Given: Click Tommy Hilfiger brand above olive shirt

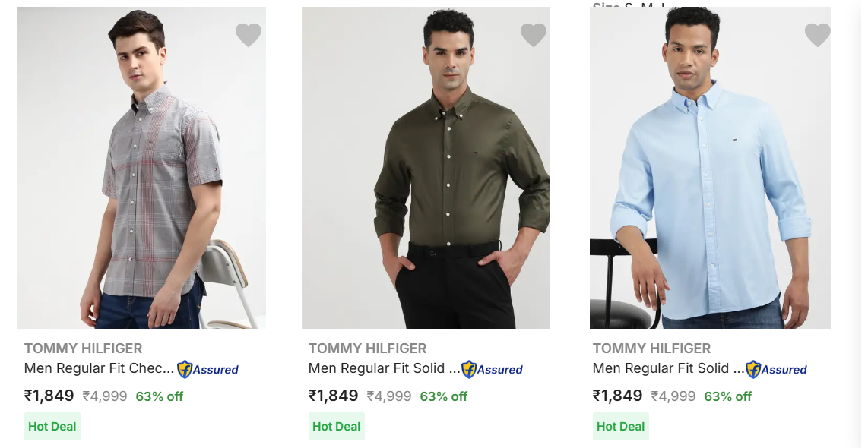Looking at the screenshot, I should coord(367,349).
